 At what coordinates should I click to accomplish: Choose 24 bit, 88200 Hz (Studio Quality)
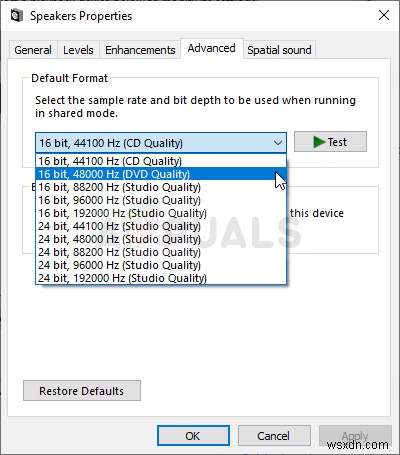[161, 252]
